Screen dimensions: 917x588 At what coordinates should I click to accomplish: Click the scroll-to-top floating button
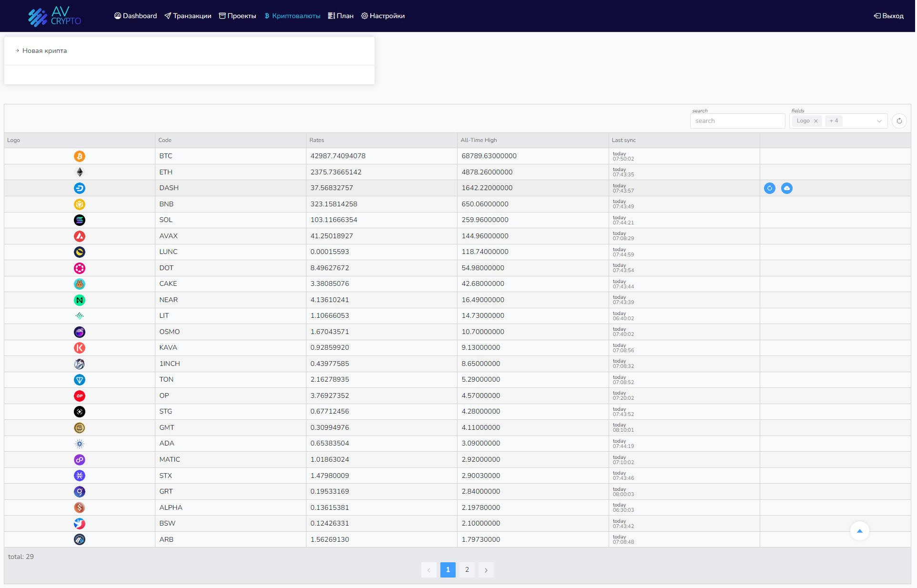coord(859,531)
